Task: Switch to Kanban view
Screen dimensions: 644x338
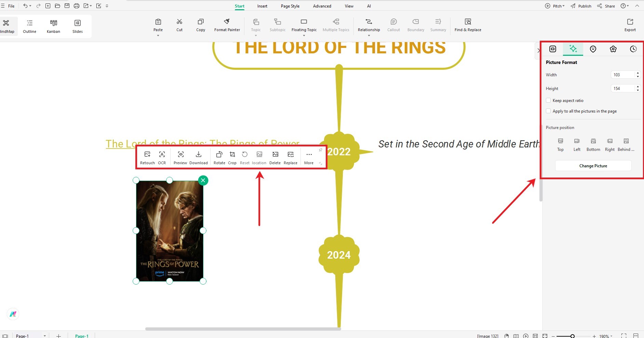Action: pos(54,26)
